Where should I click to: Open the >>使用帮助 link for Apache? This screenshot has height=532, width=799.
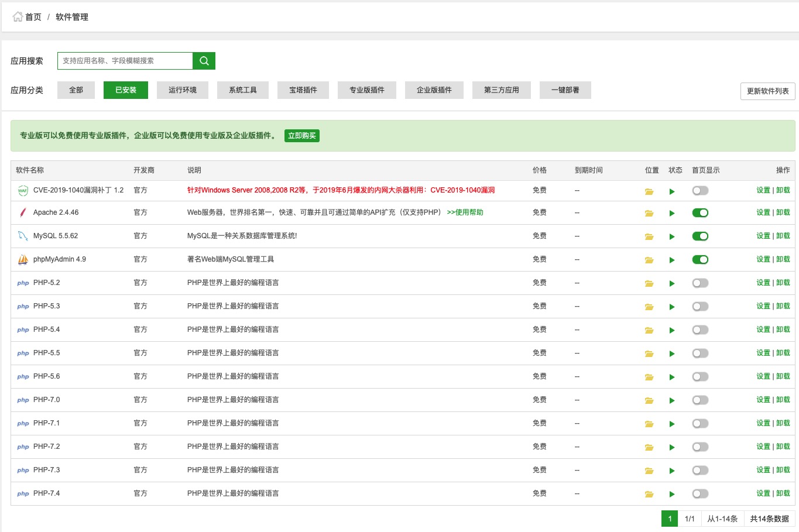[465, 212]
